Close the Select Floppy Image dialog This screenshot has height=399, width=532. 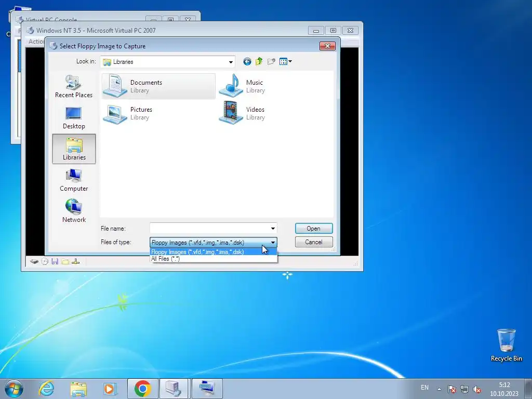coord(327,46)
